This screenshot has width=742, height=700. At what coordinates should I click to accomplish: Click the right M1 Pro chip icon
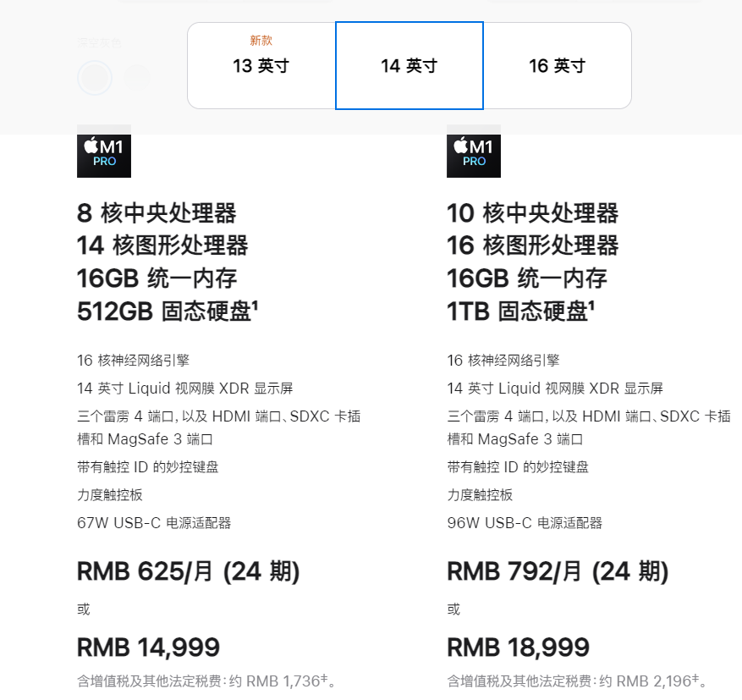[x=474, y=152]
